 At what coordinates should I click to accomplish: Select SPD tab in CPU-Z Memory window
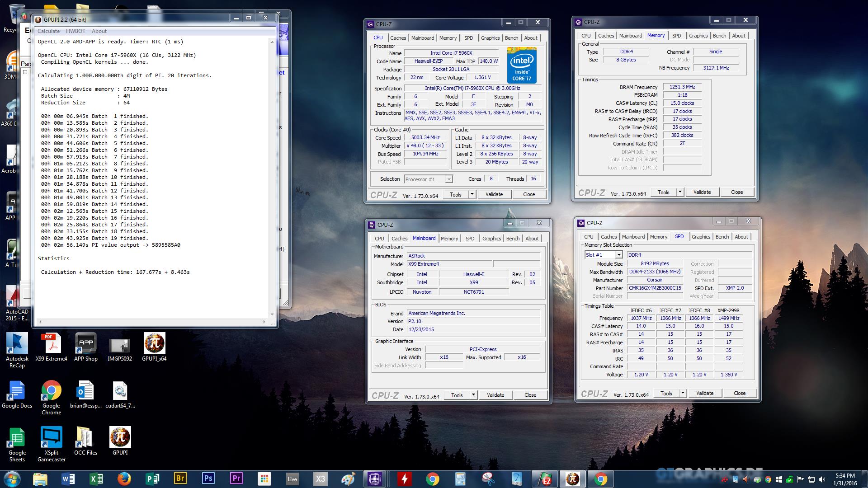[x=676, y=36]
